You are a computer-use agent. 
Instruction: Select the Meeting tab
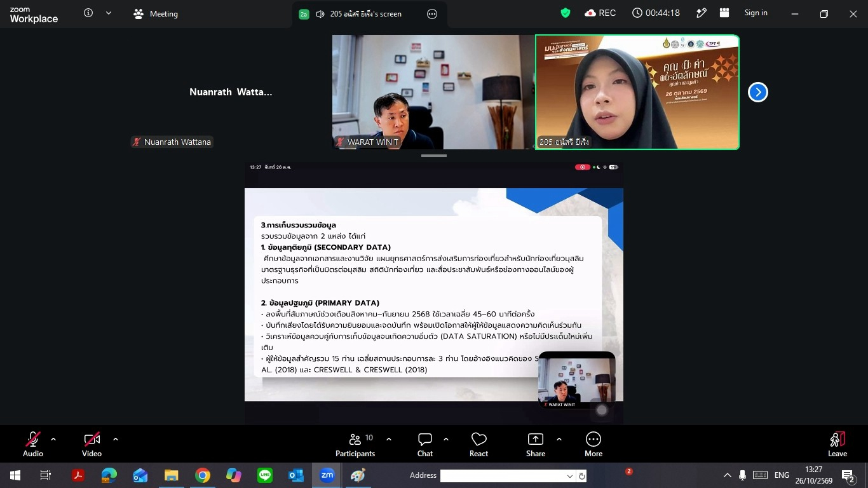pos(156,14)
